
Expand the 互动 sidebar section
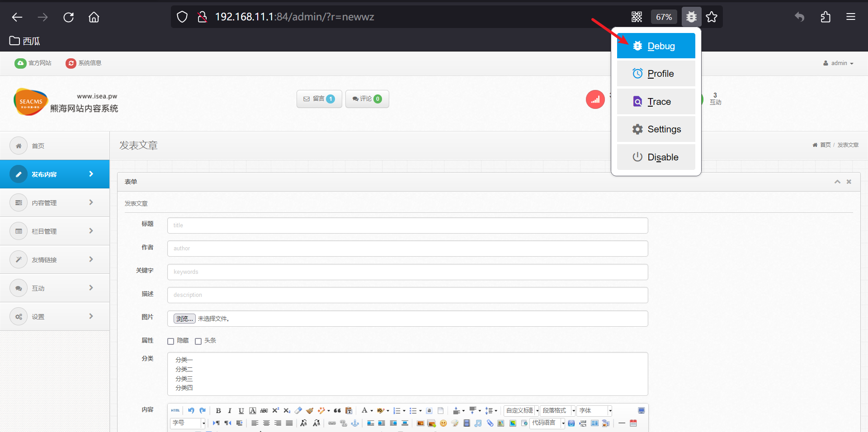point(55,288)
